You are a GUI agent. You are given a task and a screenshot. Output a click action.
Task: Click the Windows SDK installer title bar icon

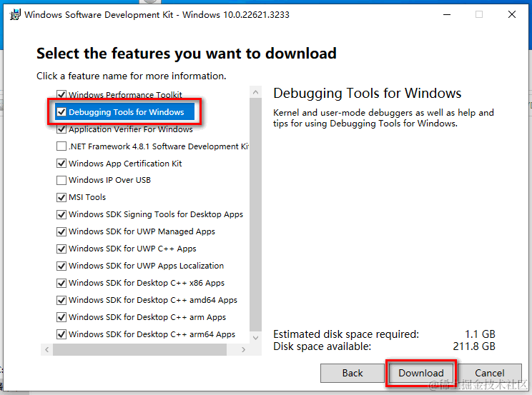click(15, 14)
